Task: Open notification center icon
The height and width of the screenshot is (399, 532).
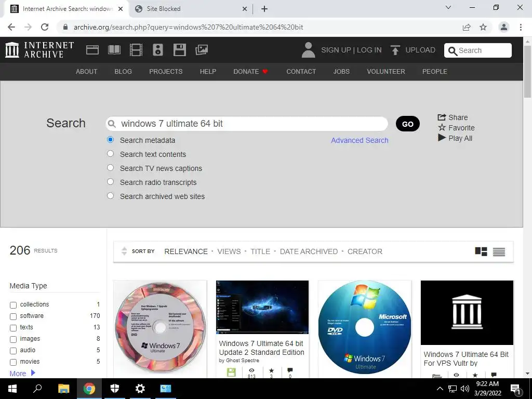Action: coord(515,389)
